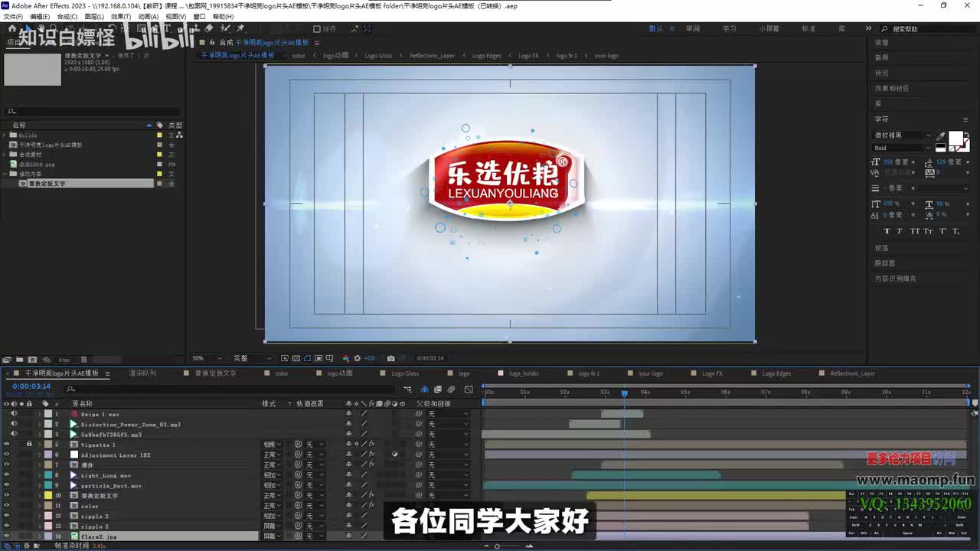Toggle the transparency grid icon
The height and width of the screenshot is (551, 980).
click(296, 358)
